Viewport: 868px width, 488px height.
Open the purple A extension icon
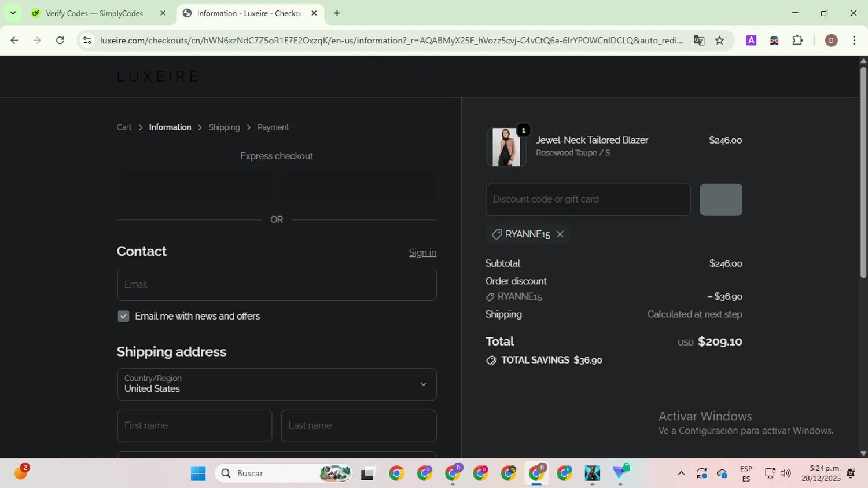coord(751,41)
